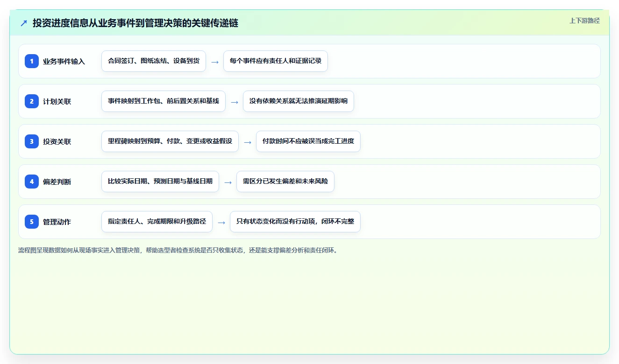The width and height of the screenshot is (619, 364).
Task: Select the 偏差判断 step label
Action: 57,182
